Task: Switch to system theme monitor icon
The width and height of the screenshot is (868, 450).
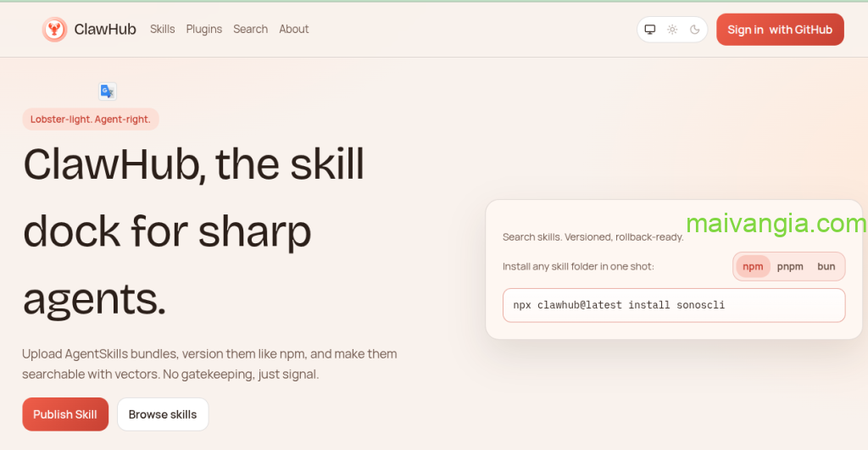Action: point(650,30)
